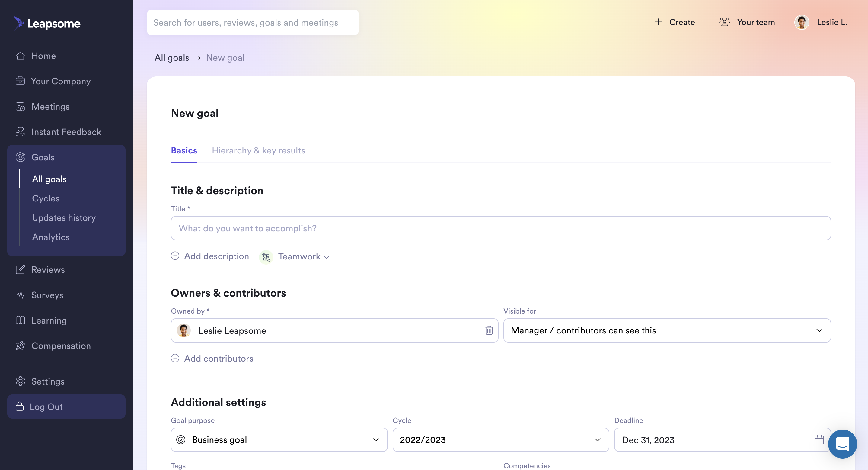
Task: Click the plus icon beside Create
Action: click(658, 22)
